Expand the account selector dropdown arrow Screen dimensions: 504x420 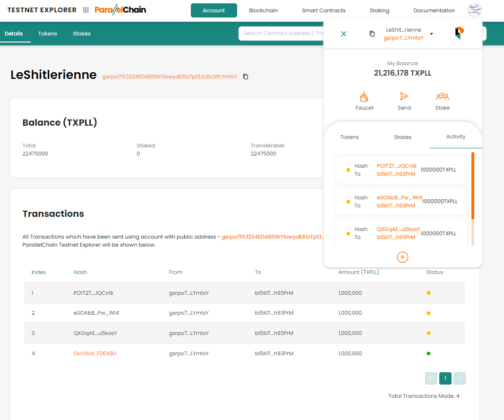[431, 34]
